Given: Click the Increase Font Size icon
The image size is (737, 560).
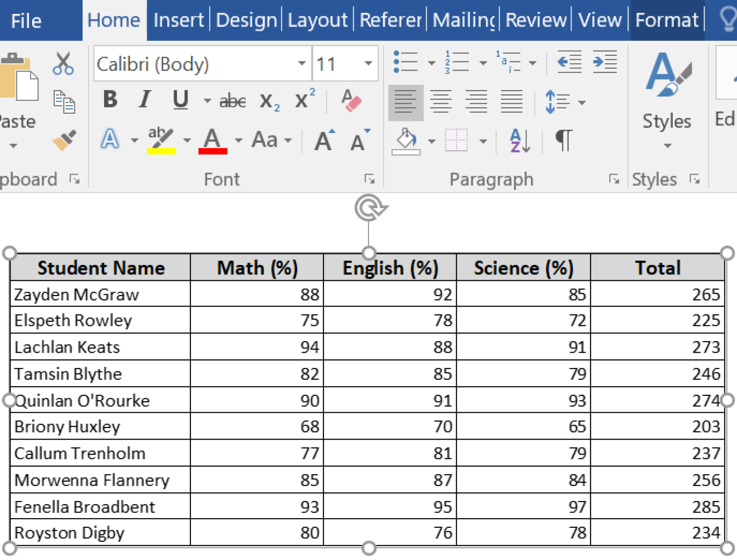Looking at the screenshot, I should (x=324, y=139).
